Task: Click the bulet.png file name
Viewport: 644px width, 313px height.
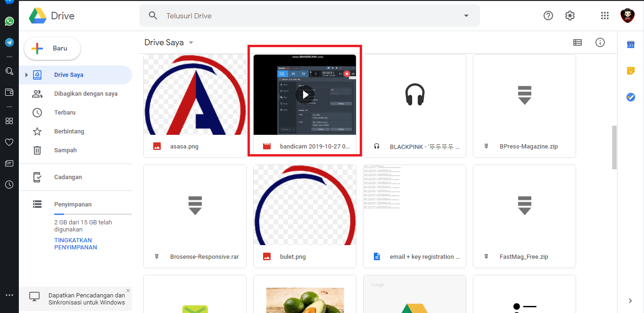Action: (293, 257)
